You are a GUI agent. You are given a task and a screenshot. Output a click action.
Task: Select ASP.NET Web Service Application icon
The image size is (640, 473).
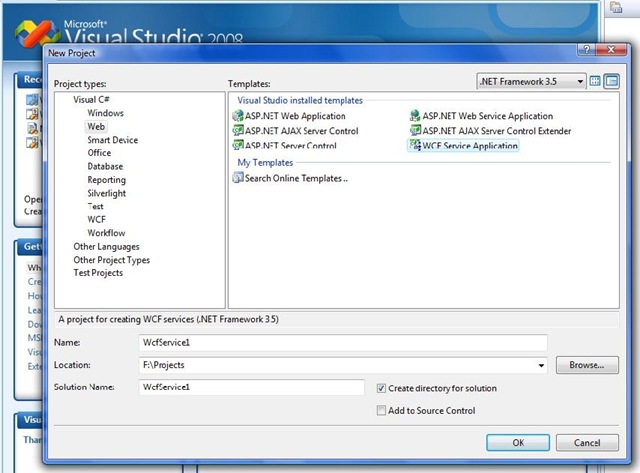pyautogui.click(x=415, y=116)
